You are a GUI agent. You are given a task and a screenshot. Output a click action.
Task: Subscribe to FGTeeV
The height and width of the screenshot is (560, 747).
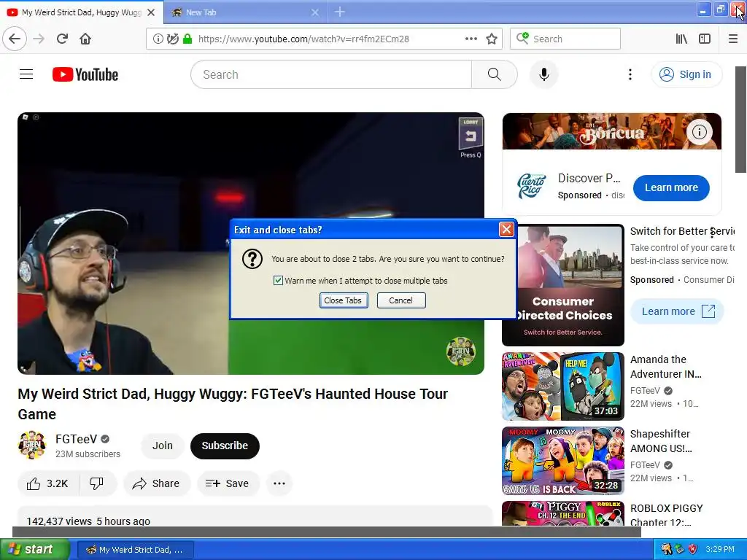[225, 446]
